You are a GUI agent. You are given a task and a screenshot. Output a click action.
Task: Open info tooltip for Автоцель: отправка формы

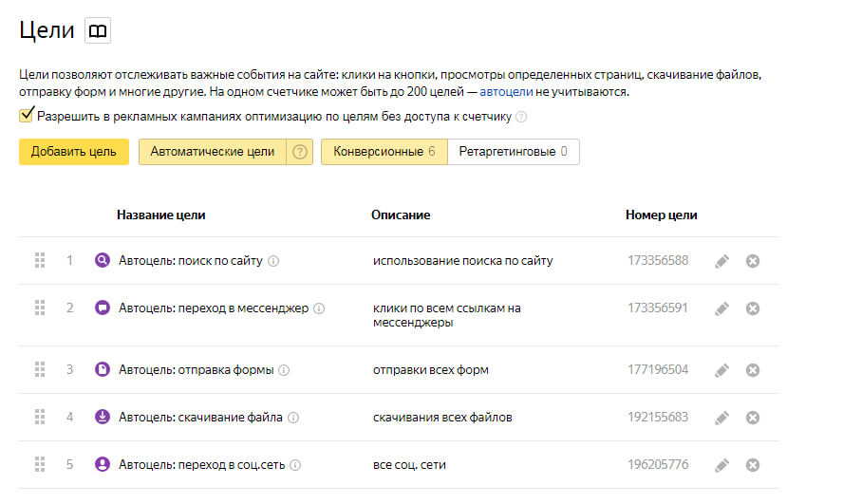(284, 370)
